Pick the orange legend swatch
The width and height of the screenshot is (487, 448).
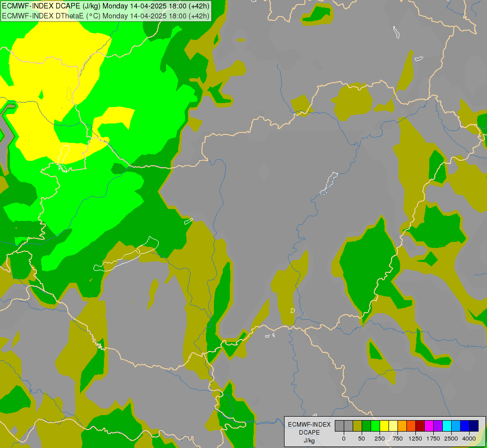pos(402,426)
